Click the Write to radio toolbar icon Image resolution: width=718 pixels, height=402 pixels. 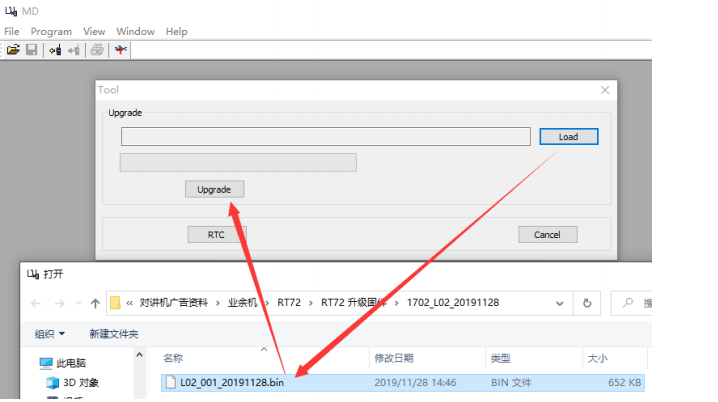[x=74, y=49]
